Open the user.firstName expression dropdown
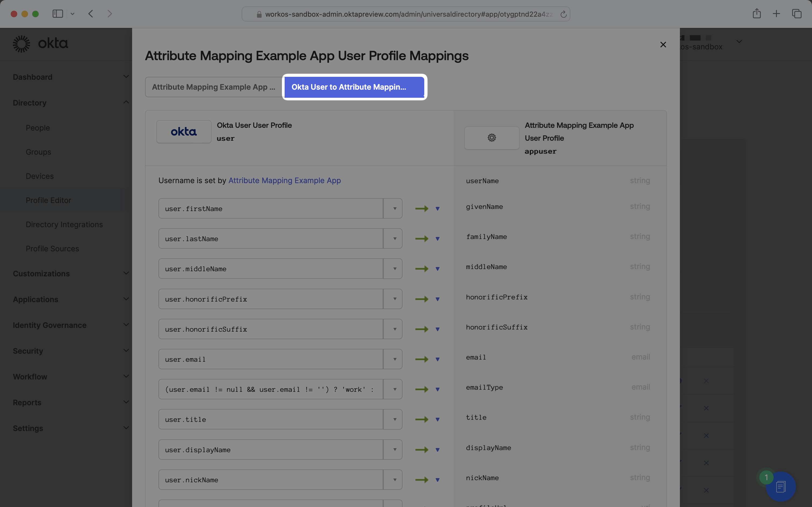 click(394, 209)
